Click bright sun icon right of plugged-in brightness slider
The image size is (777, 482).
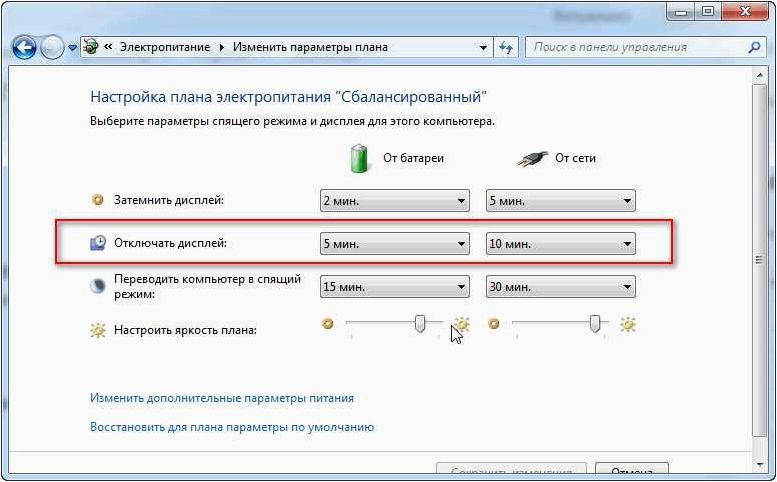coord(627,325)
